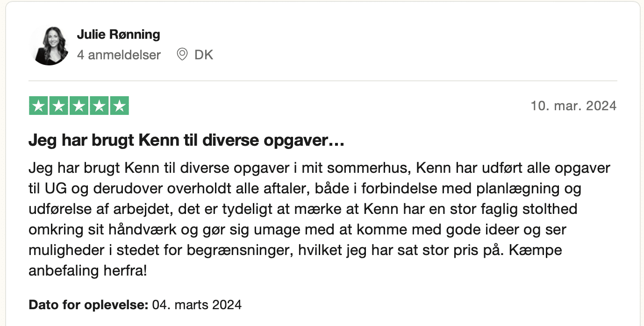Open the bold review title heading
Screen dimensions: 644x326
[x=186, y=141]
